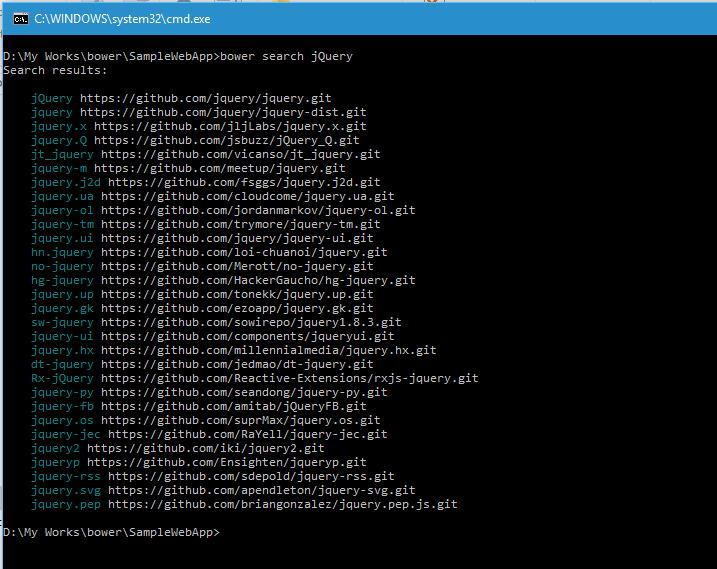Select the jquery/jquery-ui.git URL
Image resolution: width=717 pixels, height=569 pixels.
pos(237,239)
